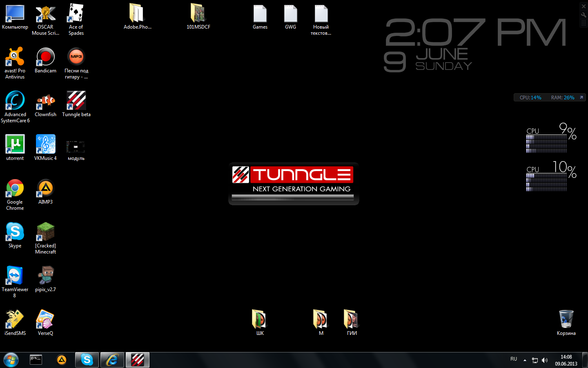This screenshot has height=368, width=588.
Task: Click the Show desktop strip
Action: click(x=585, y=360)
